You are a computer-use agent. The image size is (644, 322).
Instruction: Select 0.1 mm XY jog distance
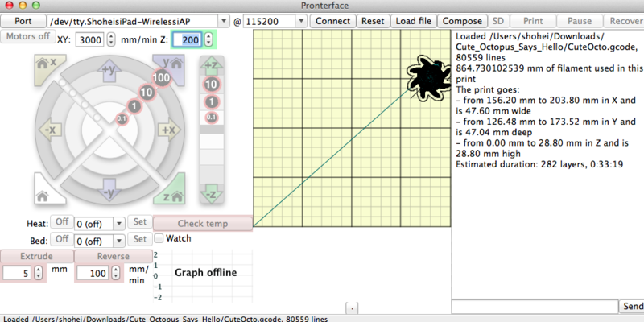(122, 118)
